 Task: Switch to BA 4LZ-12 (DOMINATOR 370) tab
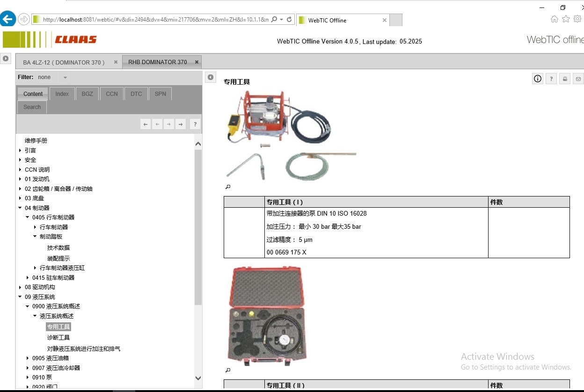coord(69,62)
